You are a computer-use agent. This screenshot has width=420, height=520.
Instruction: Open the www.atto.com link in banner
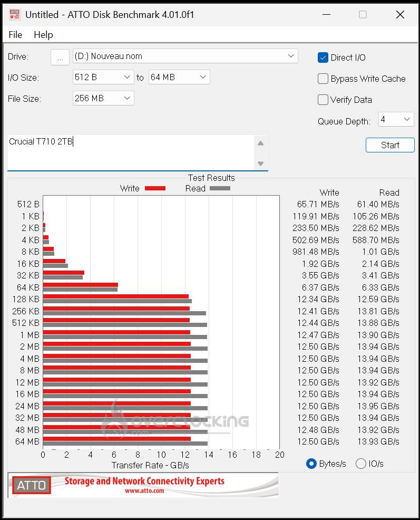point(144,491)
